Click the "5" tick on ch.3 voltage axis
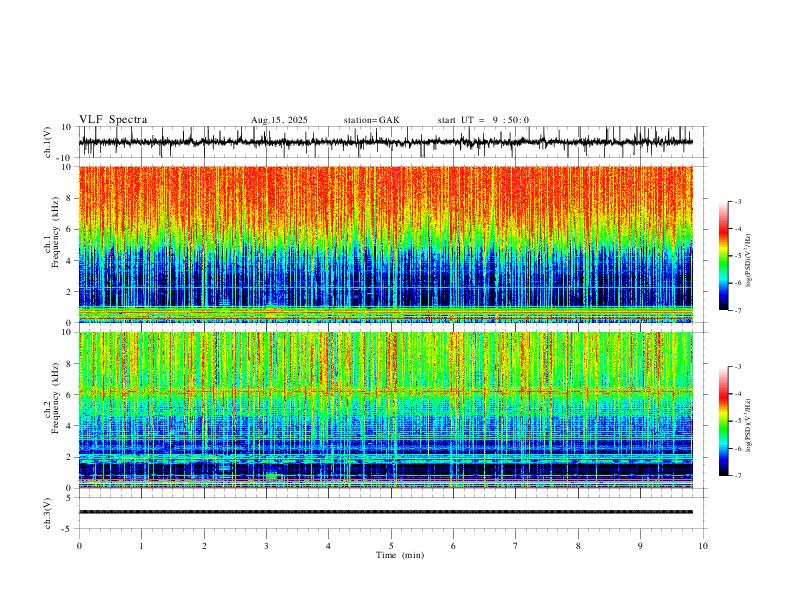 pos(70,497)
